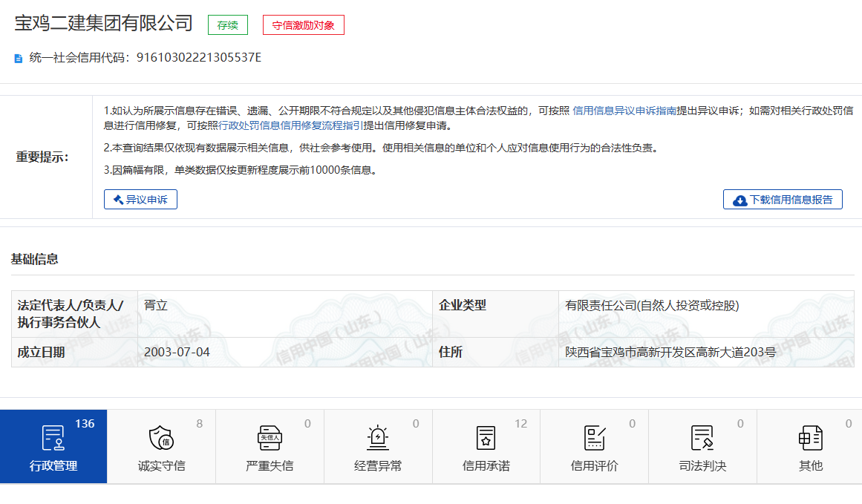Click the red 守信激励对象 tag
Image resolution: width=862 pixels, height=504 pixels.
pyautogui.click(x=303, y=25)
